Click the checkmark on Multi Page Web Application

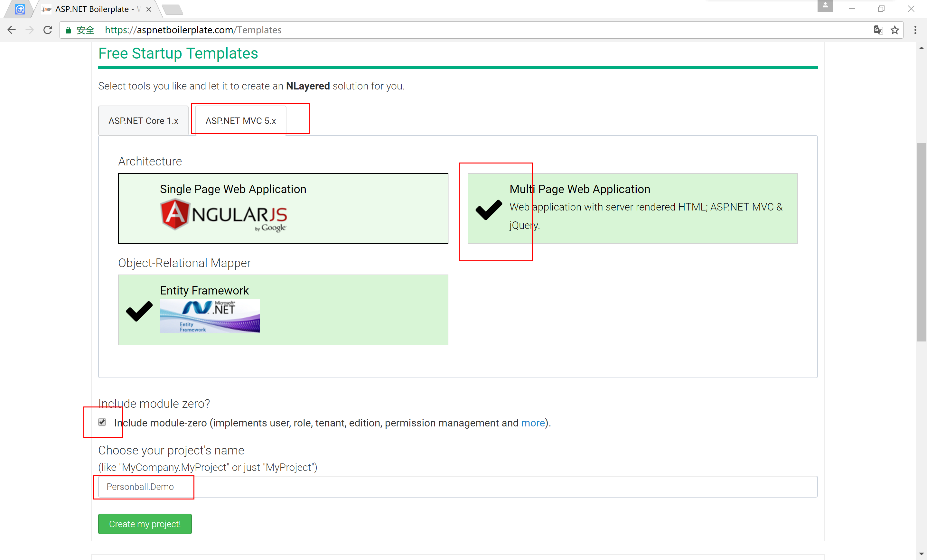point(489,210)
